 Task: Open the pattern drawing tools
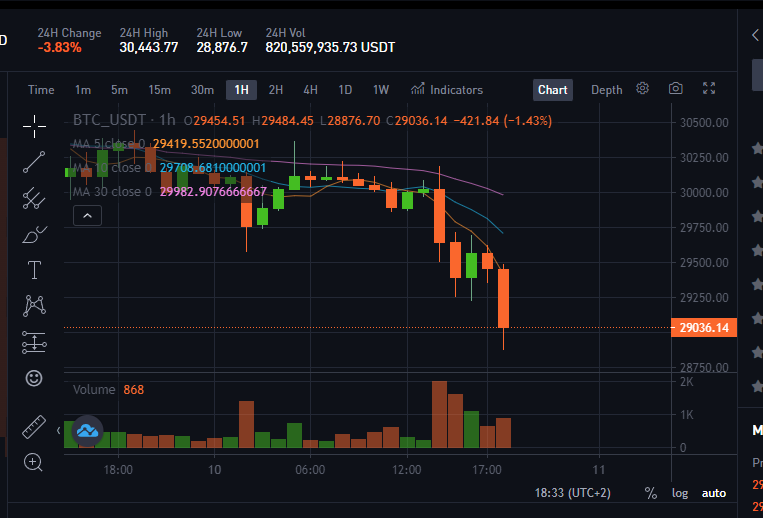click(34, 306)
